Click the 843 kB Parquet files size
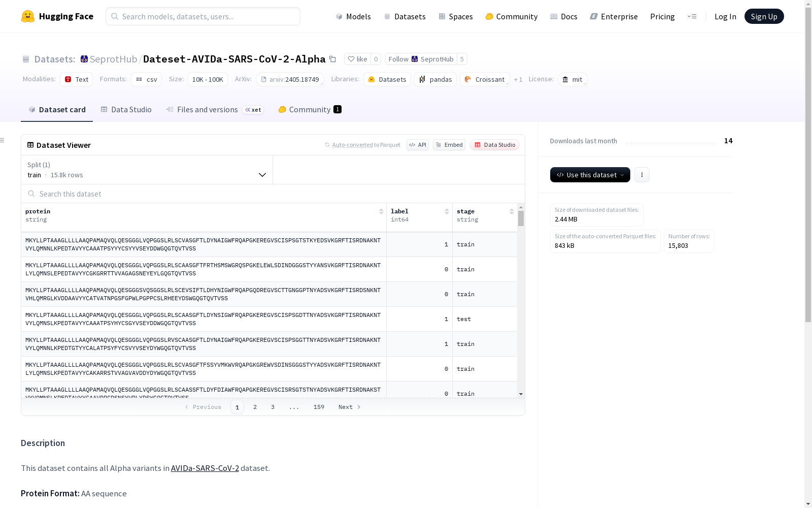The height and width of the screenshot is (508, 812). pos(564,246)
